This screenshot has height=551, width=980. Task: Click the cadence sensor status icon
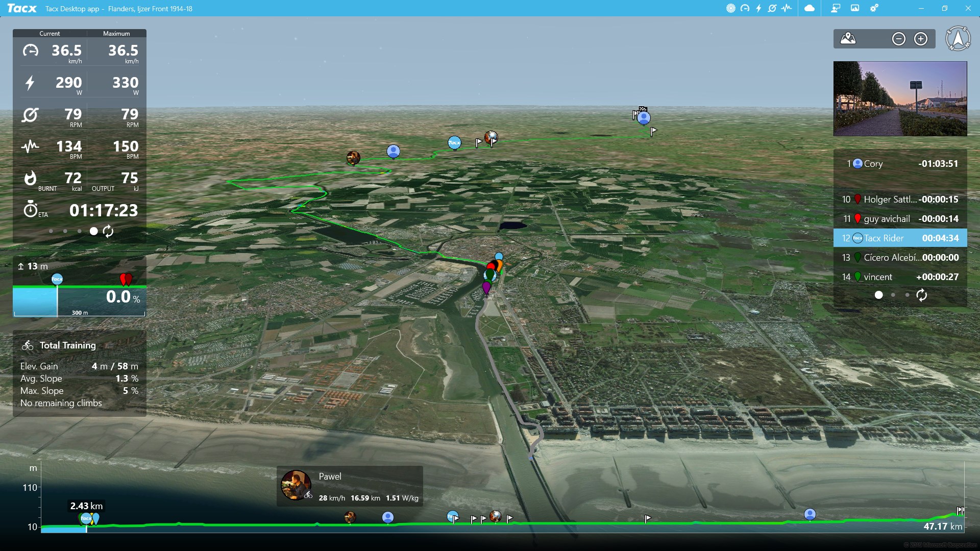772,8
